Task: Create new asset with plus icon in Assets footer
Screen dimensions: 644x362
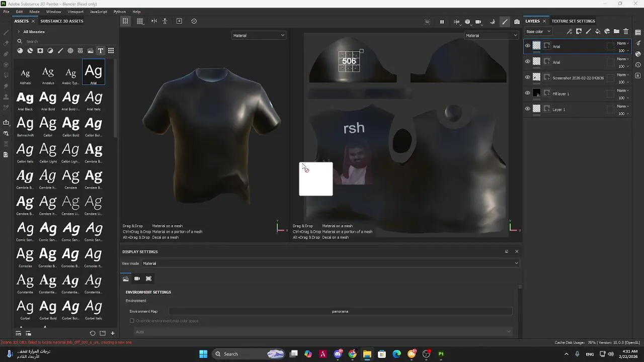Action: coord(113,333)
